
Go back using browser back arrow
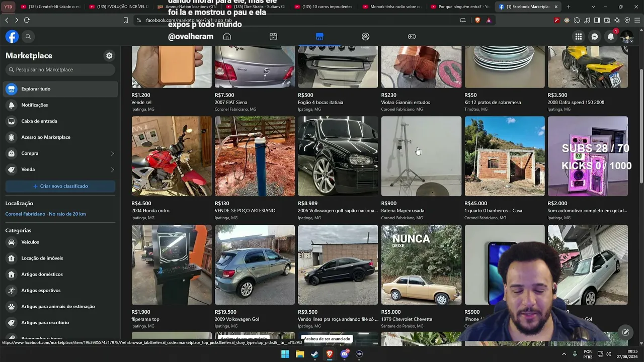click(x=7, y=20)
